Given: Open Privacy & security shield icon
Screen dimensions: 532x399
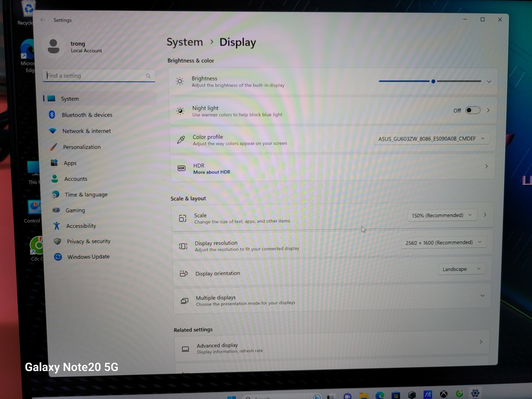Looking at the screenshot, I should tap(57, 241).
